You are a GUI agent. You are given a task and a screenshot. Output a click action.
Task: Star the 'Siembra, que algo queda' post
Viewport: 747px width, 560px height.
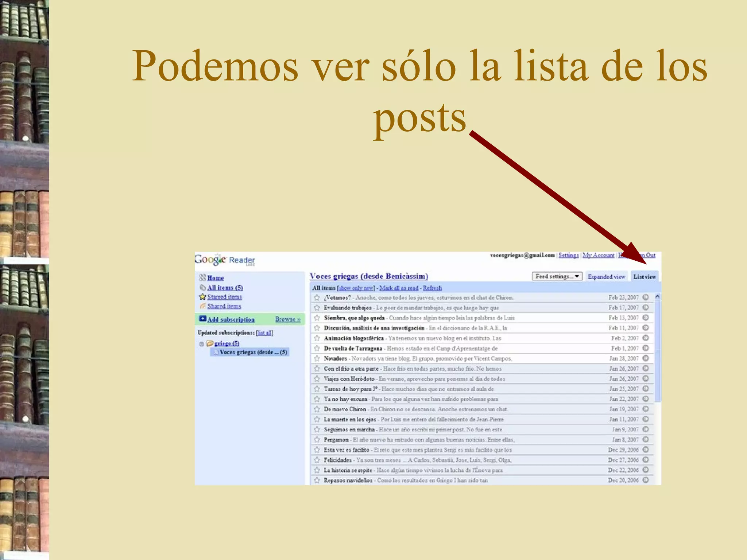(x=317, y=318)
